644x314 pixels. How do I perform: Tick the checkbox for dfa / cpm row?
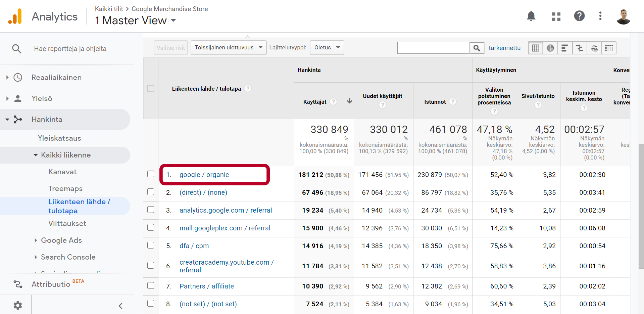tap(151, 245)
